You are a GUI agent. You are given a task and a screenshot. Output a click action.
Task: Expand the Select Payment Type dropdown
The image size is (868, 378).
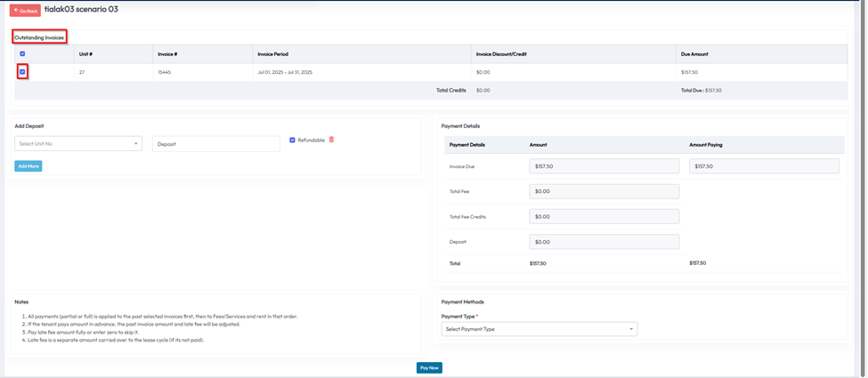539,329
